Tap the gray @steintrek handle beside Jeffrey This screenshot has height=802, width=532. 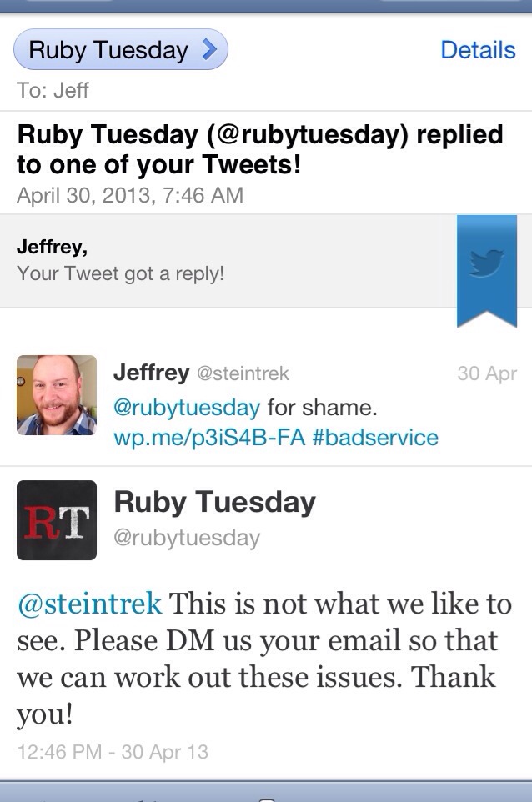[243, 375]
